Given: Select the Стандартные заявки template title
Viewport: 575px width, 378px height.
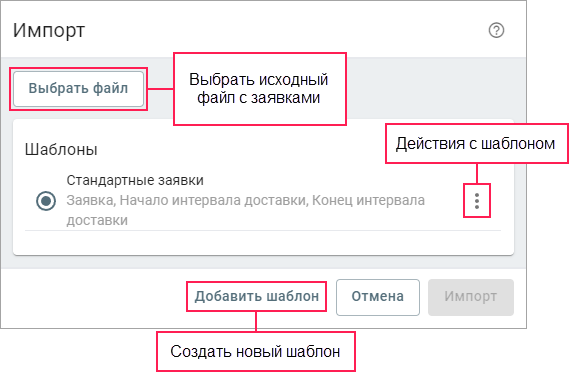Looking at the screenshot, I should coord(135,180).
